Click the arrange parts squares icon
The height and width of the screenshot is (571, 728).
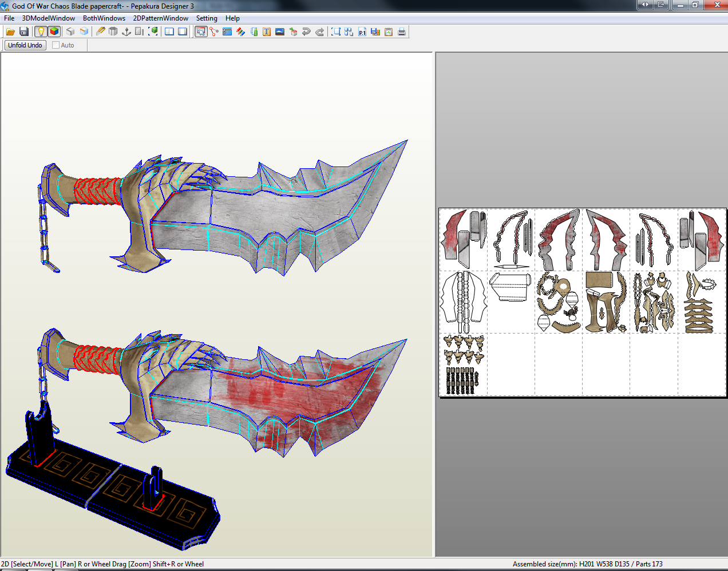(349, 31)
